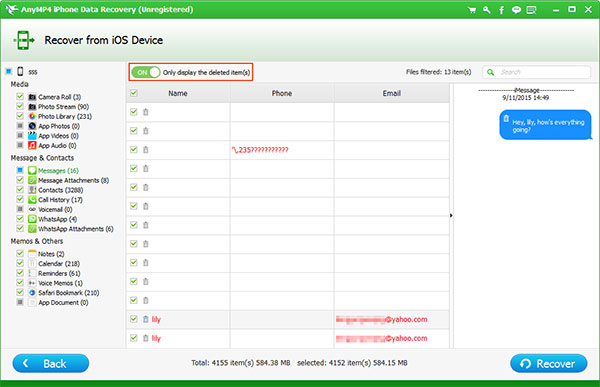Click the App Document icon

pyautogui.click(x=32, y=302)
